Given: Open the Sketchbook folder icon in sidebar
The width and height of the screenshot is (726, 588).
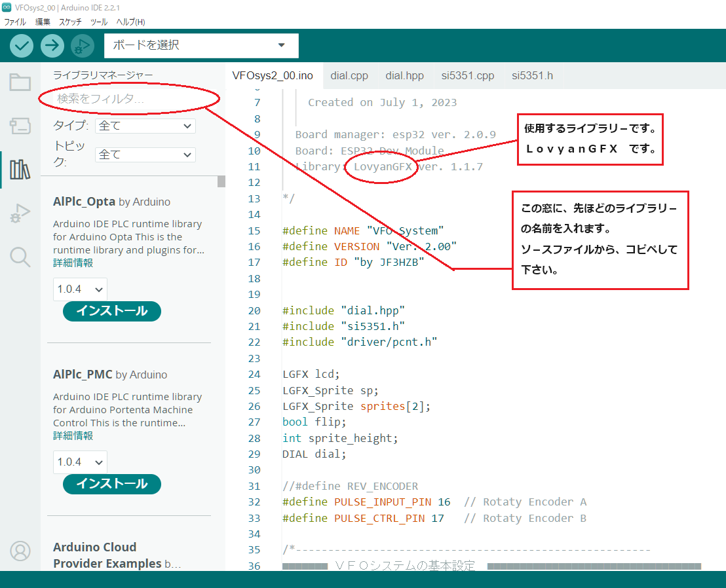Looking at the screenshot, I should click(x=20, y=83).
